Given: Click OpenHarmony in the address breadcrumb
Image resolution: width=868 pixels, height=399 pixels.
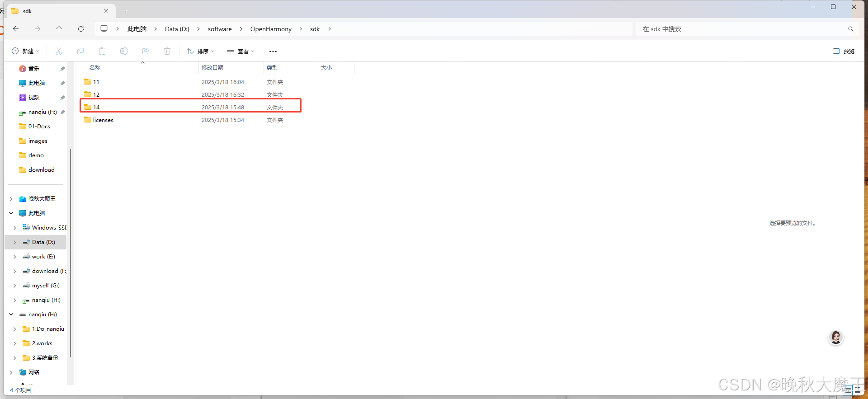Looking at the screenshot, I should [271, 29].
